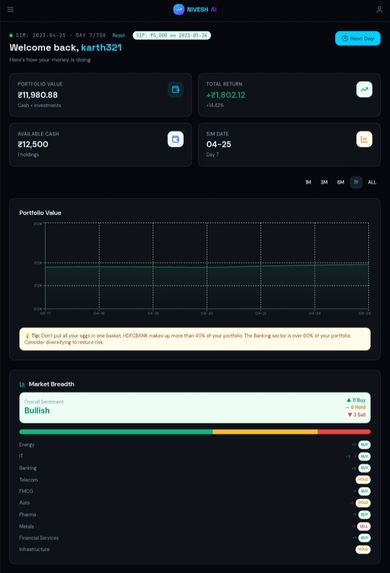This screenshot has height=573, width=390.
Task: Select the 1Y time range
Action: pos(356,182)
